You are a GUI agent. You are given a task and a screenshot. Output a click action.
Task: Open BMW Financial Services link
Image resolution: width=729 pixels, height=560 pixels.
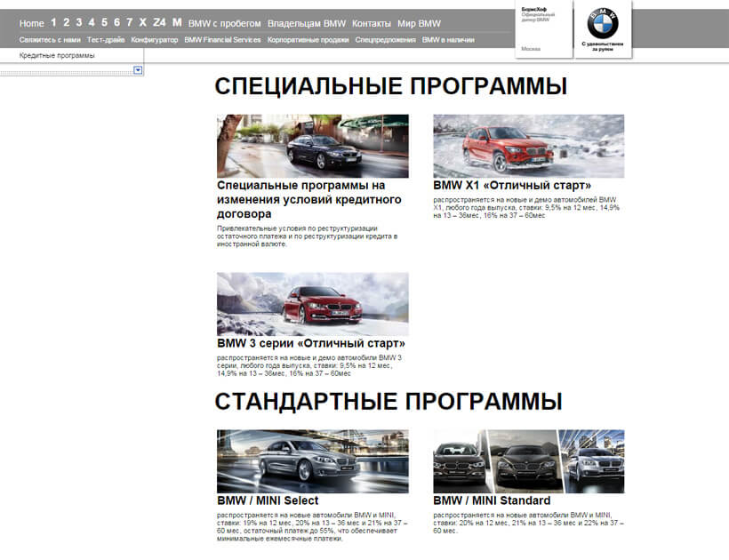(222, 40)
